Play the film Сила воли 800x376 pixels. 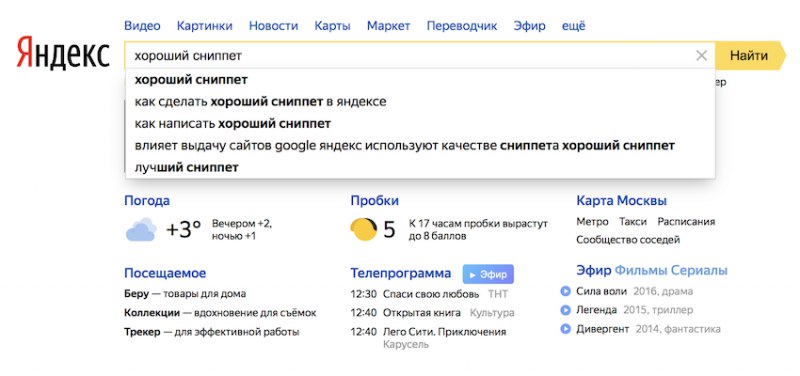565,291
